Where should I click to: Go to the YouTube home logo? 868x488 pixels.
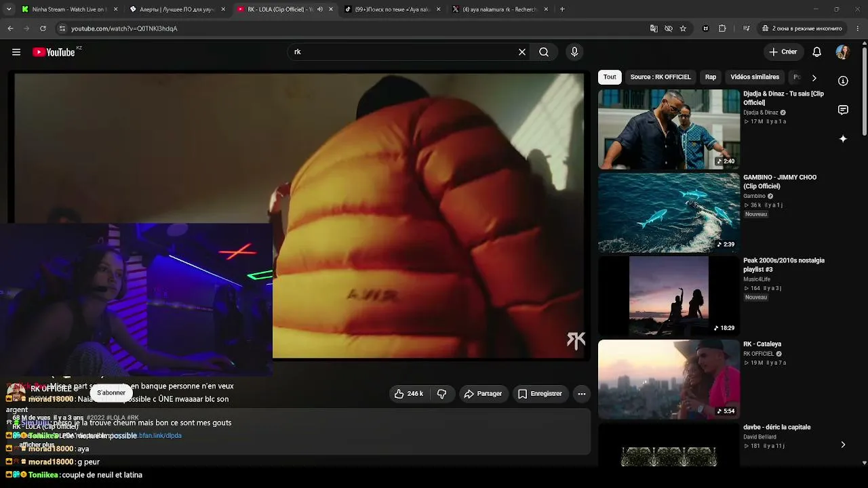coord(54,52)
